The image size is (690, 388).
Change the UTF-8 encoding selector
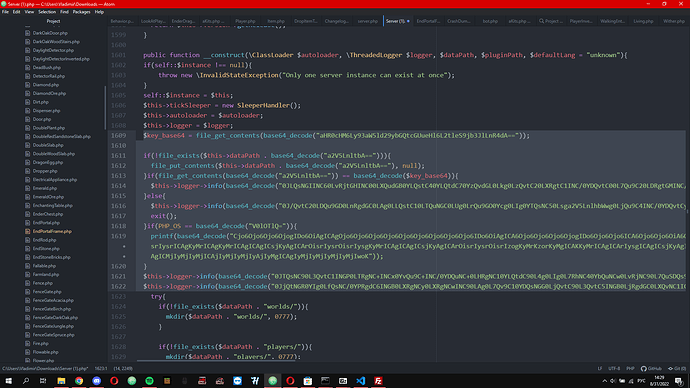click(x=614, y=369)
